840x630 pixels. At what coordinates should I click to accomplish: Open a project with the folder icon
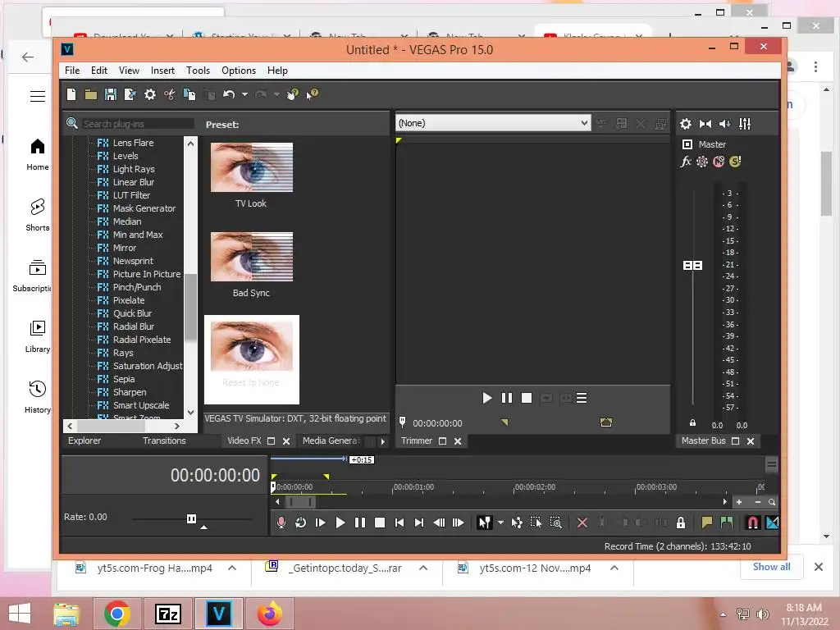coord(91,95)
